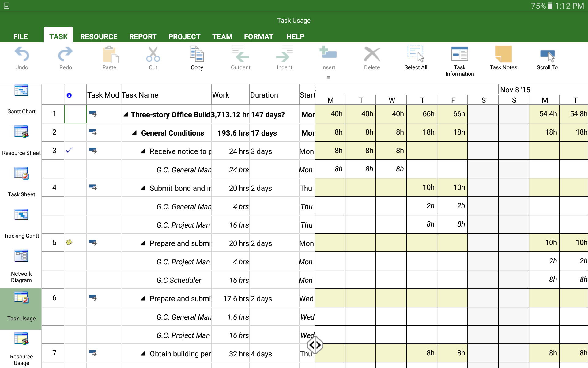Open the HELP tab
This screenshot has width=588, height=368.
[x=295, y=37]
